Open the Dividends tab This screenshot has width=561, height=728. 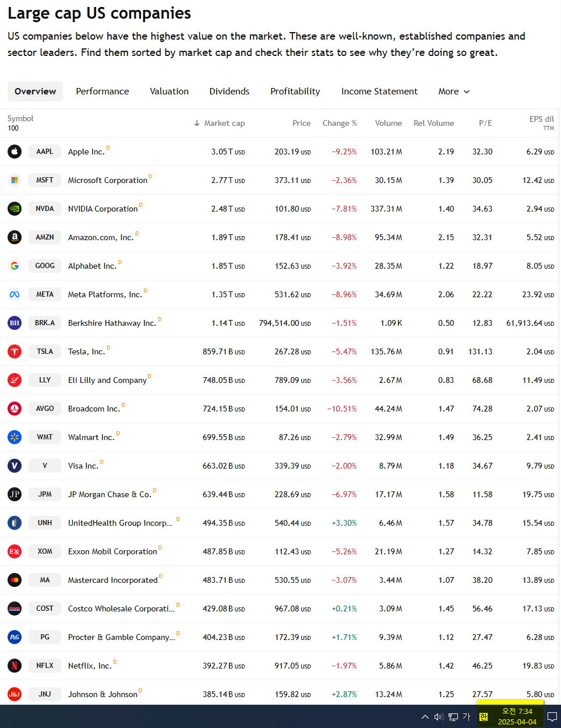[x=230, y=92]
